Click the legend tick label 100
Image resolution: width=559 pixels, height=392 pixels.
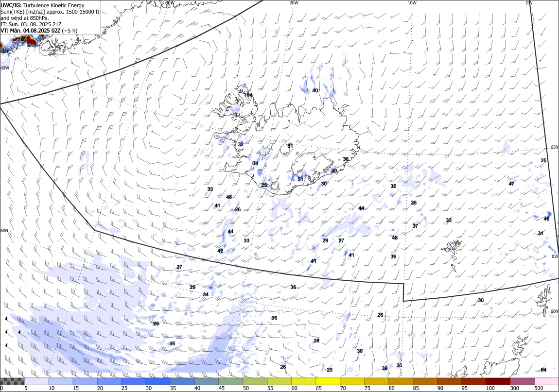coord(490,388)
